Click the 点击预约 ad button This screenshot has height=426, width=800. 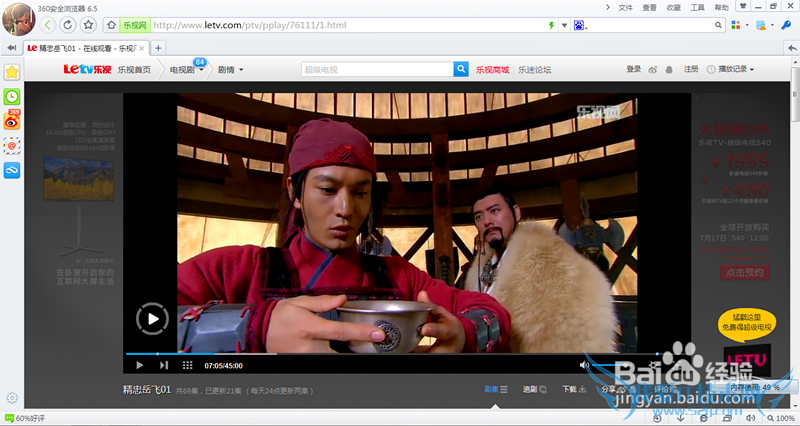(745, 272)
